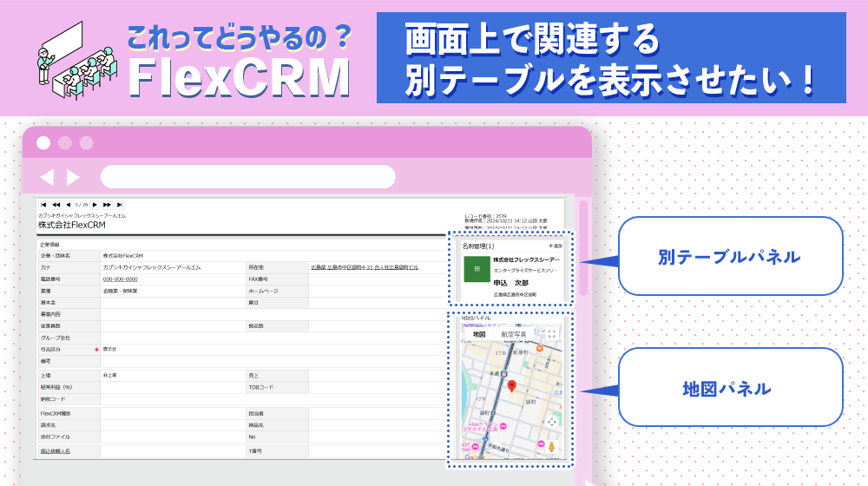The height and width of the screenshot is (486, 868).
Task: Click browser forward arrow in mock window
Action: pos(73,177)
